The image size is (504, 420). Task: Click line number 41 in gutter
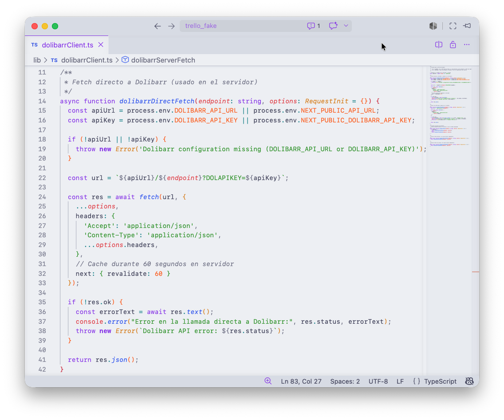42,360
